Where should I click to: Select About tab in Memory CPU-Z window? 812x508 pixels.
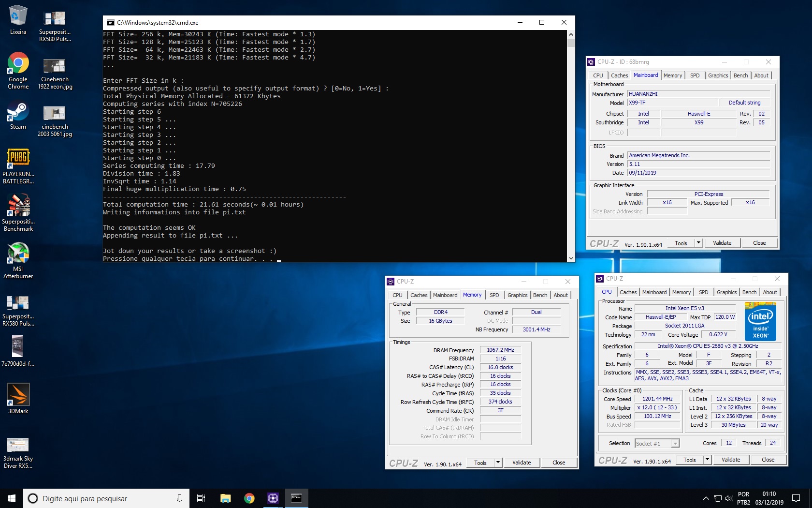[561, 295]
